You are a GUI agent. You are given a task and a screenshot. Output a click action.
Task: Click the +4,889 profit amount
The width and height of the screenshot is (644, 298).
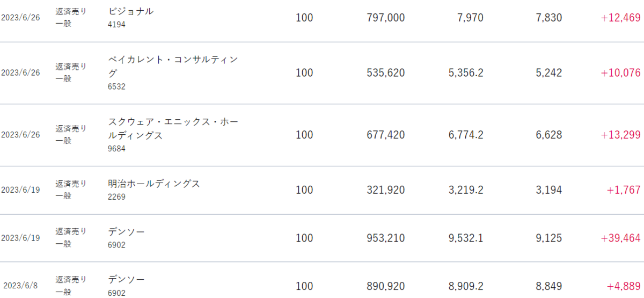point(624,286)
